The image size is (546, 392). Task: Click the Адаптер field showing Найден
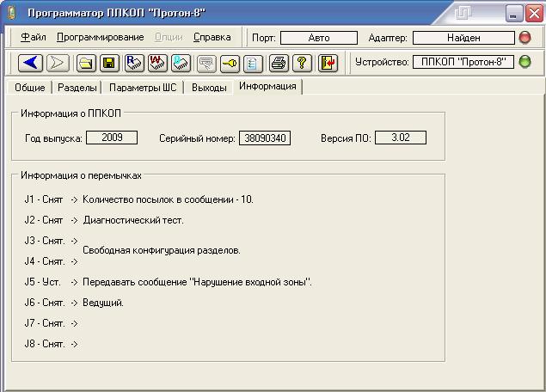pos(463,38)
